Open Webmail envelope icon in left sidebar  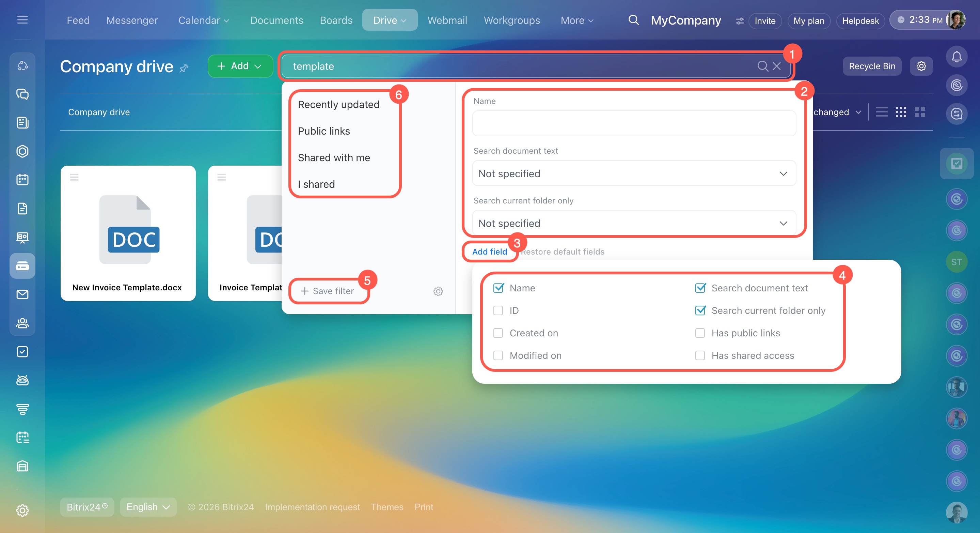click(22, 294)
